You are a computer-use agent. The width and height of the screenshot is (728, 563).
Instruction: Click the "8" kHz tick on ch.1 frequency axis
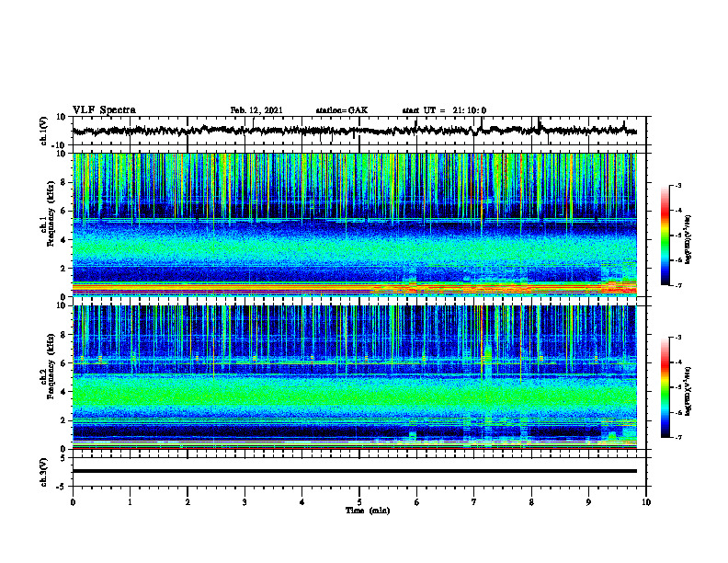[x=64, y=182]
